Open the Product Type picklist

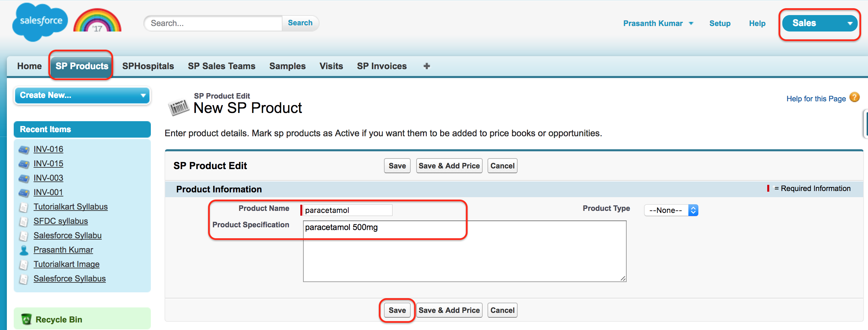[671, 210]
